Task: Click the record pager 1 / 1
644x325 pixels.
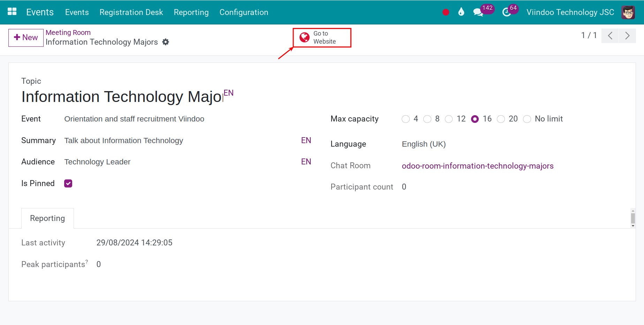Action: [589, 35]
